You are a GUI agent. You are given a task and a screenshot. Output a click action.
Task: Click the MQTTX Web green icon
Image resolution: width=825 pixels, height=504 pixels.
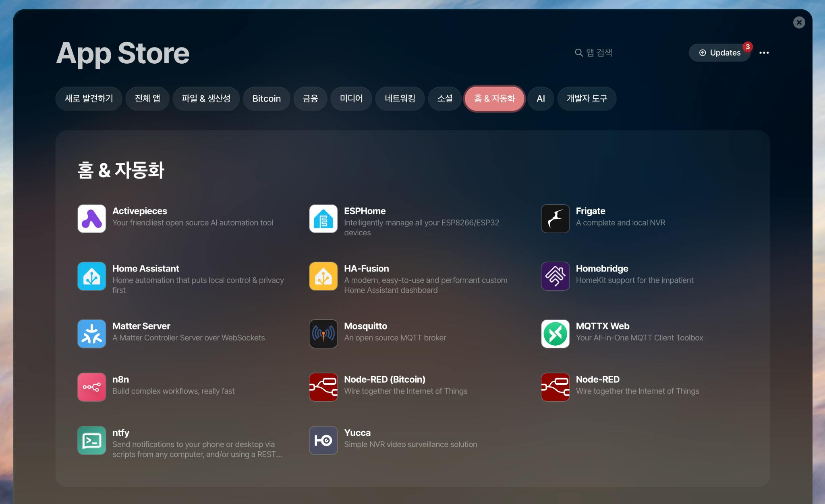point(555,334)
